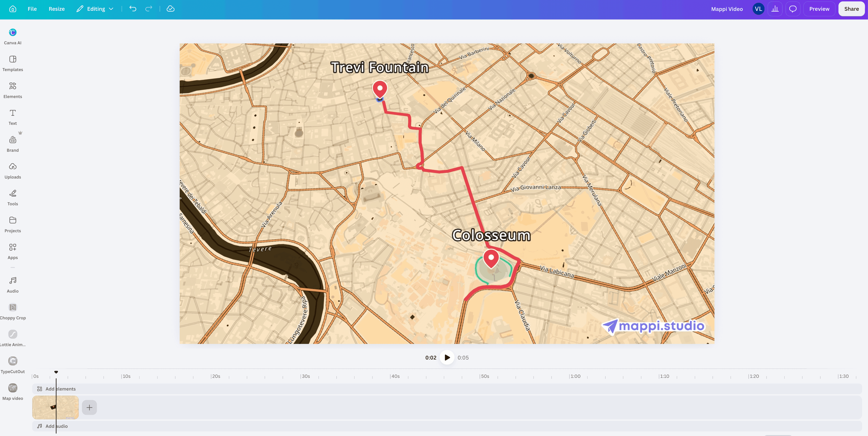Go to Canva home icon
The width and height of the screenshot is (868, 436).
(12, 9)
